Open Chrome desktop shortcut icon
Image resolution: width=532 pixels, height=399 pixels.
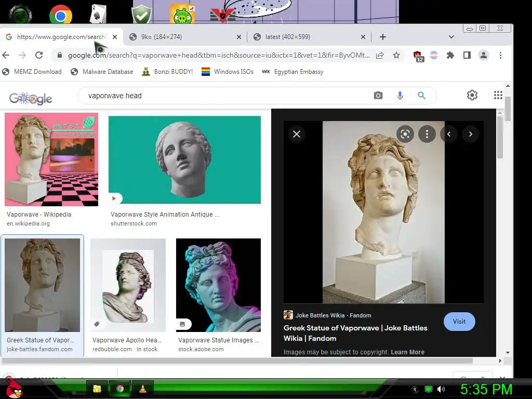click(60, 14)
